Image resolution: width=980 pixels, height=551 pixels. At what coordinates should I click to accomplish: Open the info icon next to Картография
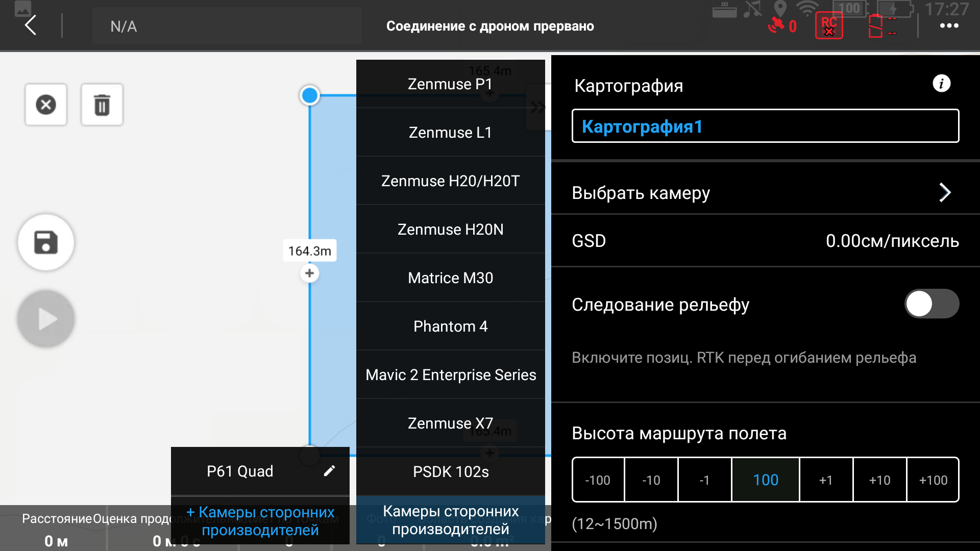(x=941, y=83)
